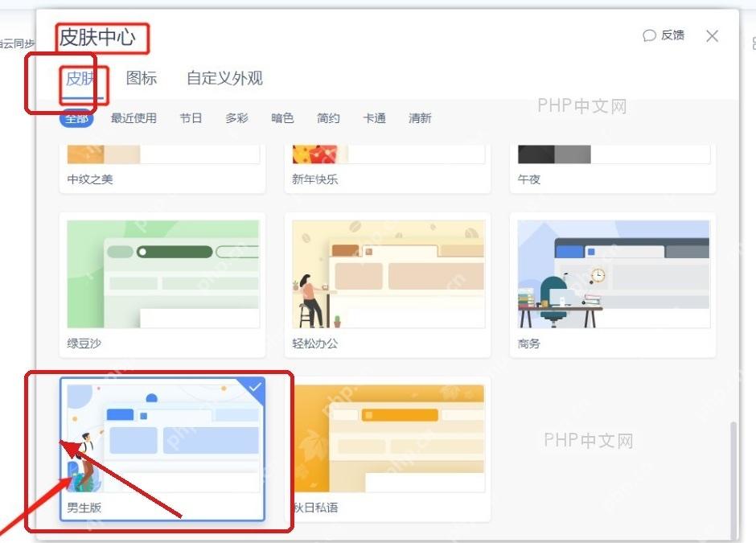Click the 皮肤中心 dialog title
This screenshot has height=543, width=756.
point(97,38)
